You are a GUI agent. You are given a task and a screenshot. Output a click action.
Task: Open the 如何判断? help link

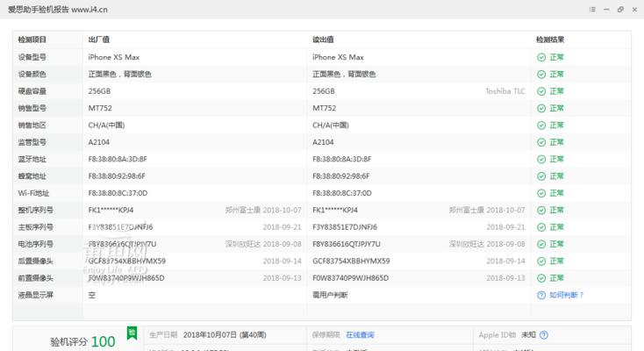click(x=567, y=295)
